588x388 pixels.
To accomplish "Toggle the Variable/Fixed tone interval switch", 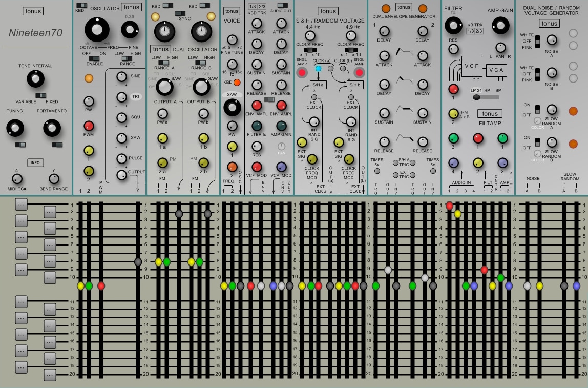I will [x=40, y=95].
